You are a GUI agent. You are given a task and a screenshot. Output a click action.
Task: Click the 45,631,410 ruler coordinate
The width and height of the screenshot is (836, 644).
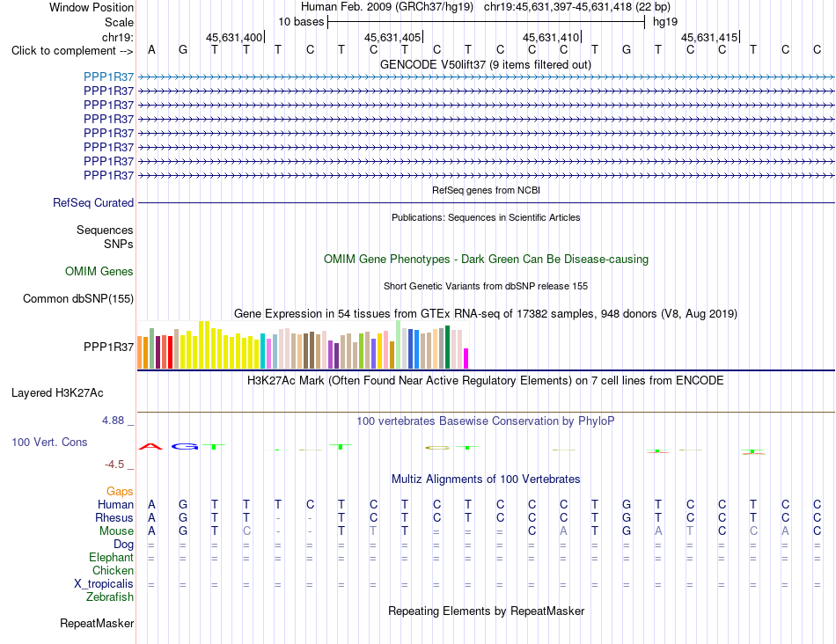coord(551,37)
